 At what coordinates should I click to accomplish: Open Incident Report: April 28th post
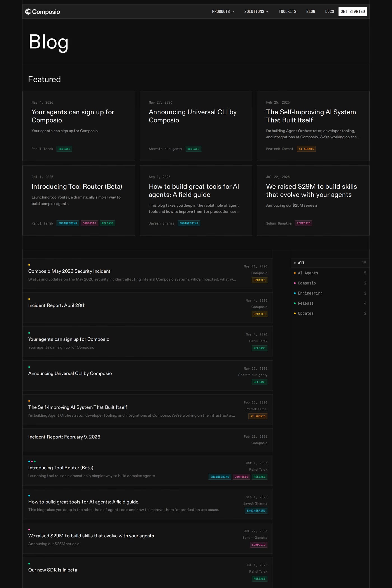[148, 308]
